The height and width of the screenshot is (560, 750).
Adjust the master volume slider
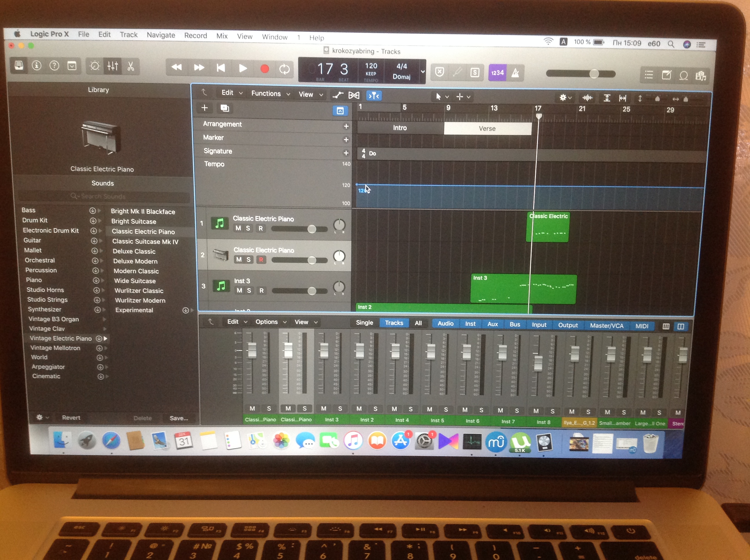tap(593, 74)
